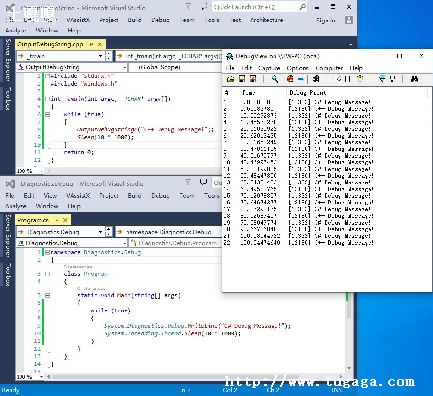Focus the Quick Launch search box
Screen dimensions: 433x396
pyautogui.click(x=255, y=7)
